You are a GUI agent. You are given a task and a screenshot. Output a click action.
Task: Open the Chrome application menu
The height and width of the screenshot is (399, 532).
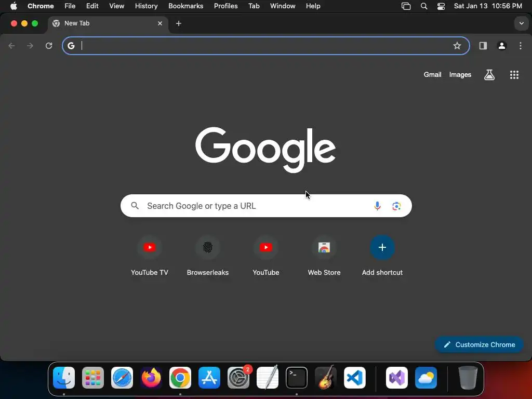[41, 6]
